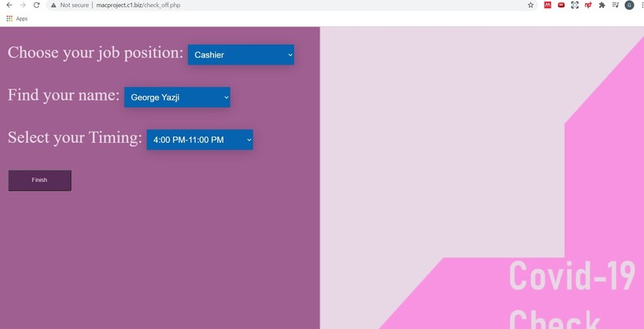The image size is (644, 329).
Task: Reload the check_off.php page
Action: pos(37,6)
